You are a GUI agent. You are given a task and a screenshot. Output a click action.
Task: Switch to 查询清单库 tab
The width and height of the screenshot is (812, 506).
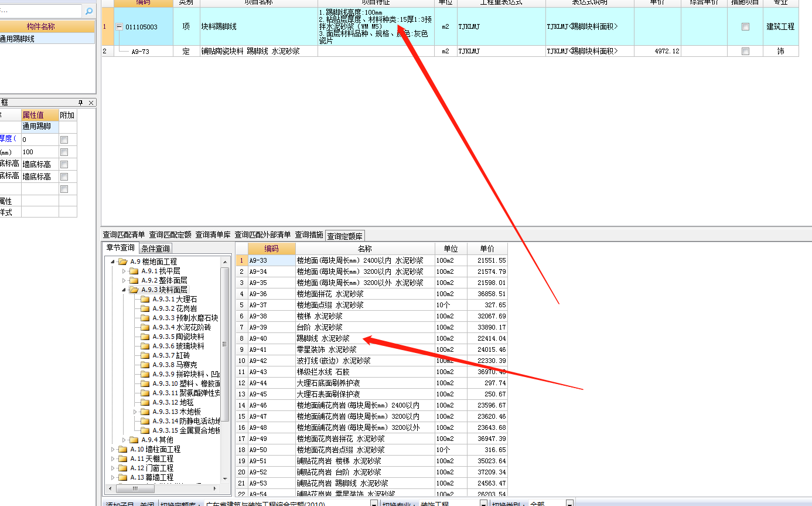pyautogui.click(x=213, y=235)
